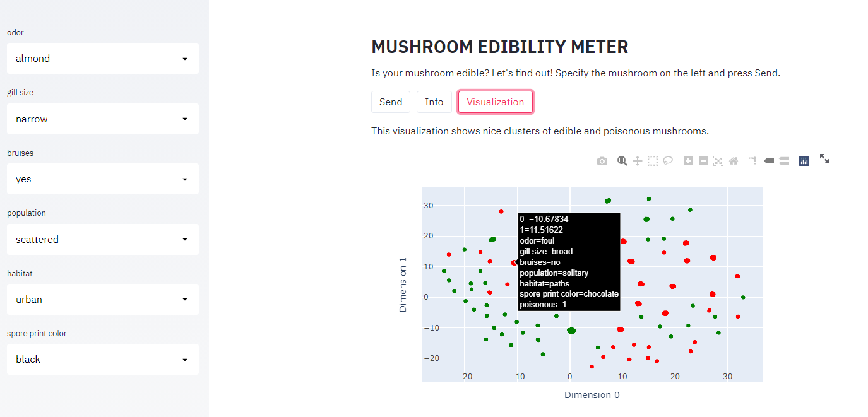This screenshot has height=417, width=868.
Task: Choose the Lasso Select tool
Action: tap(668, 161)
